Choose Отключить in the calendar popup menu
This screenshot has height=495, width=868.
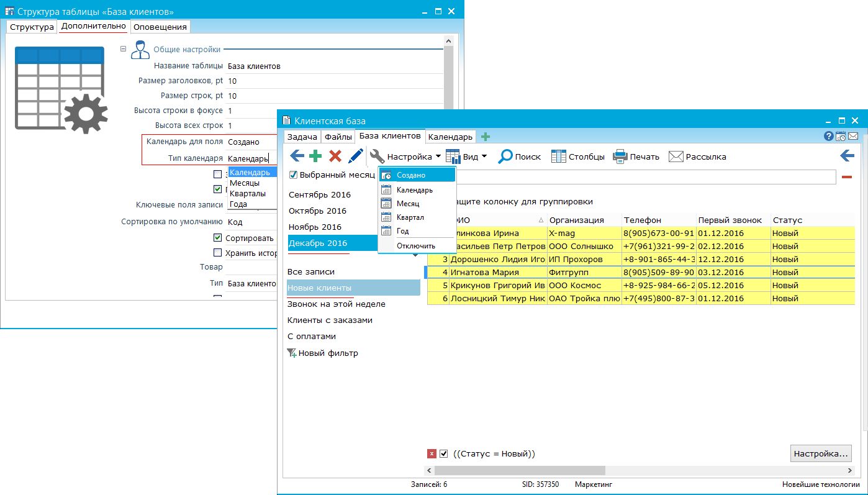[x=416, y=246]
